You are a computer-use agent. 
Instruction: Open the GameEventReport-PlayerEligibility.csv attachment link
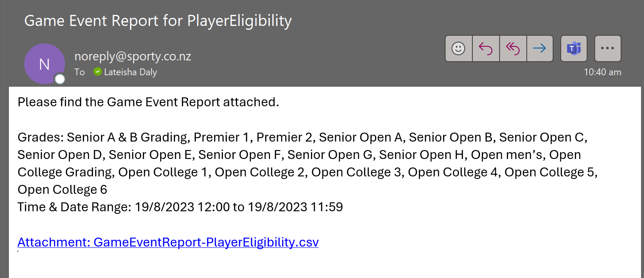point(168,242)
